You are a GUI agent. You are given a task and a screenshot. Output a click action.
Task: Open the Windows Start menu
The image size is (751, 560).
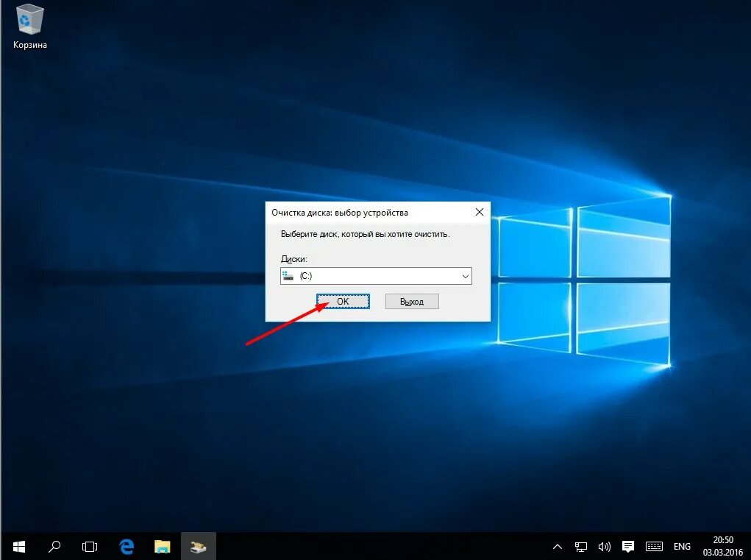pyautogui.click(x=19, y=546)
